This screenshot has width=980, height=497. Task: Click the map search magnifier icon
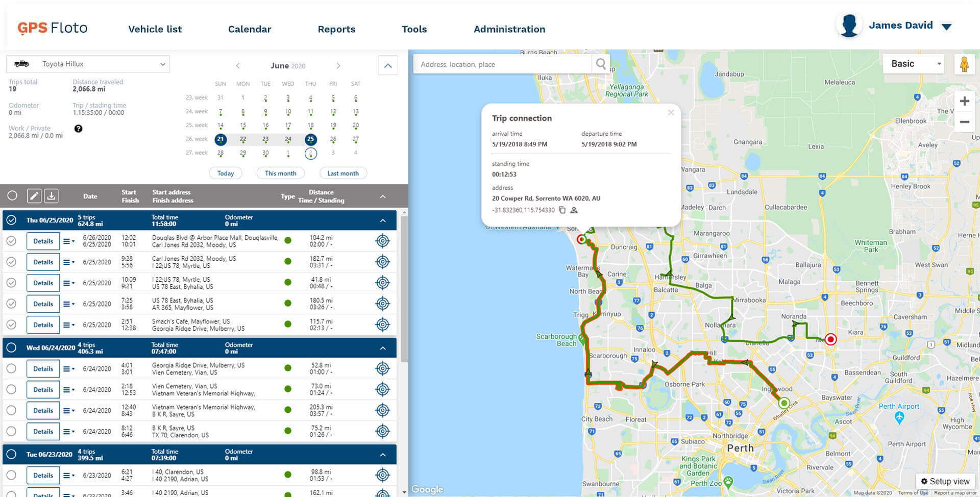(x=601, y=64)
